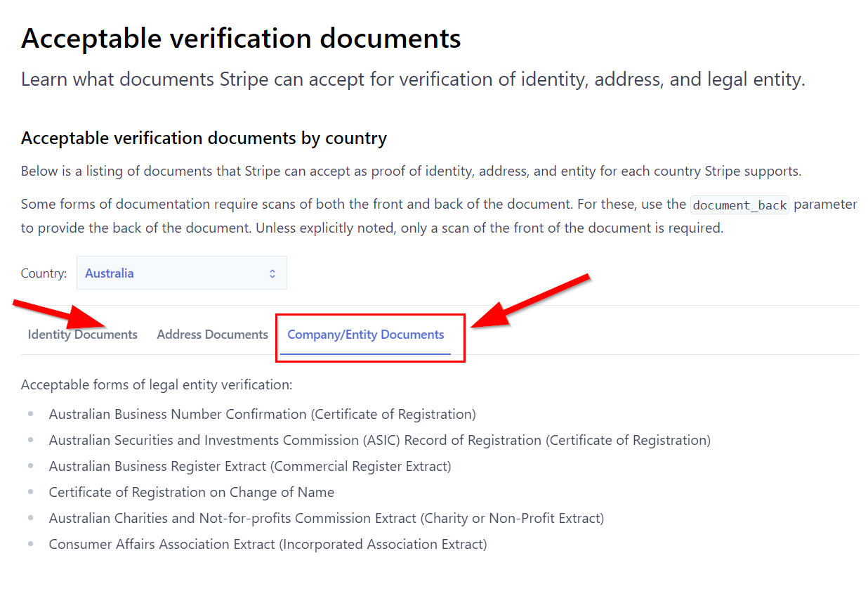Click the Australian Business Register Extract item
Viewport: 868px width, 596px height.
point(250,466)
